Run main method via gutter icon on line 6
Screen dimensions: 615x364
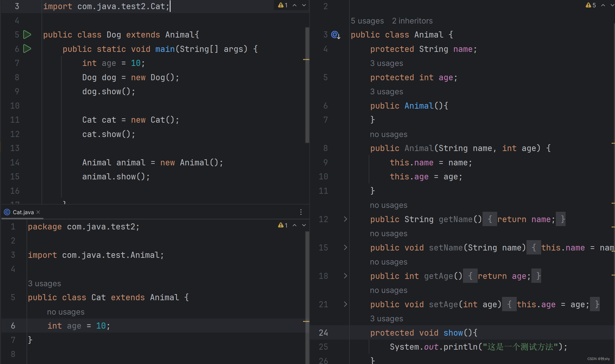[27, 49]
